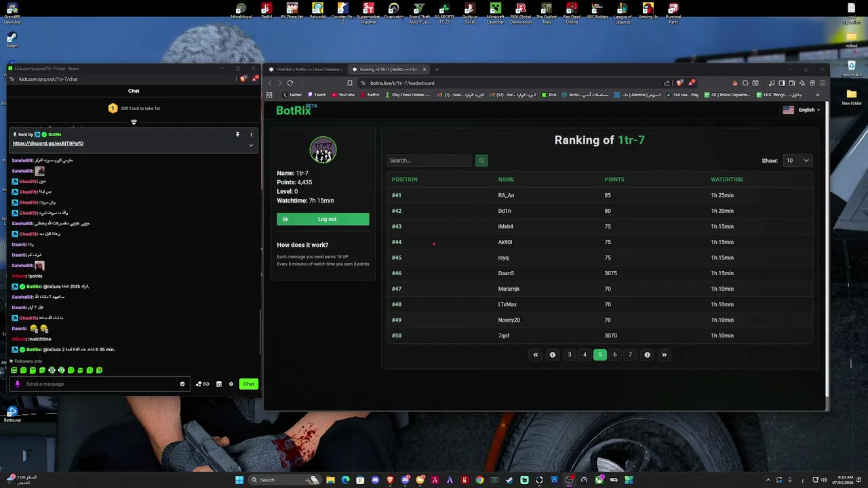The height and width of the screenshot is (488, 868).
Task: Open Kick bookmark
Action: (549, 95)
